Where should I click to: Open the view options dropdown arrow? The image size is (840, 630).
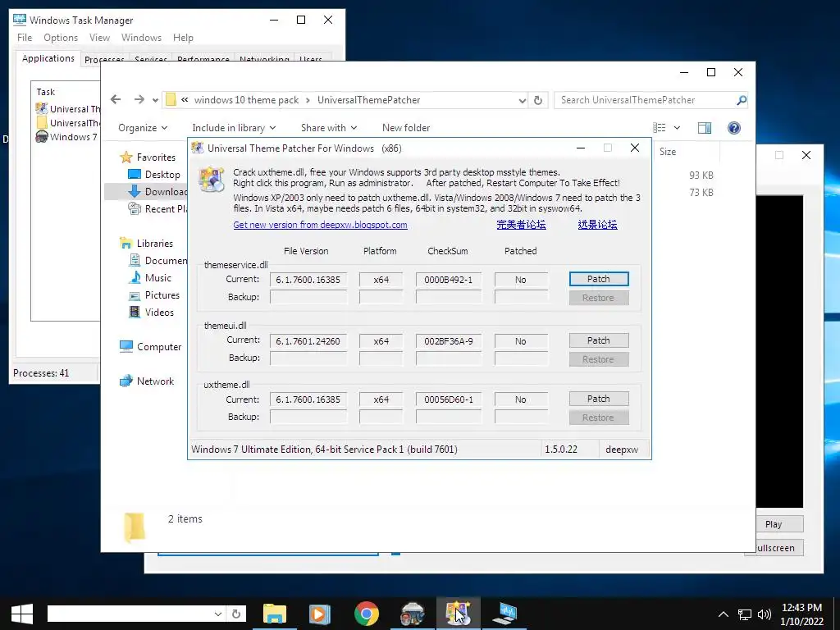point(677,127)
